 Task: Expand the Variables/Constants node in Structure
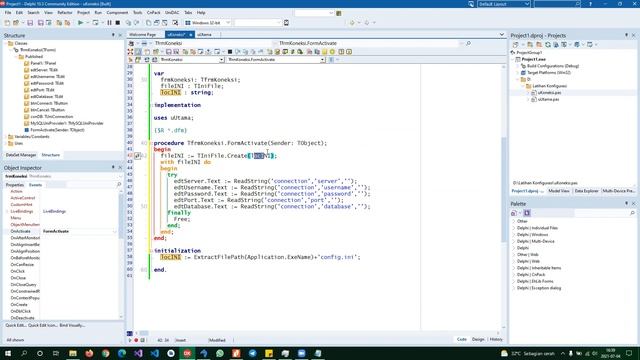click(x=5, y=137)
